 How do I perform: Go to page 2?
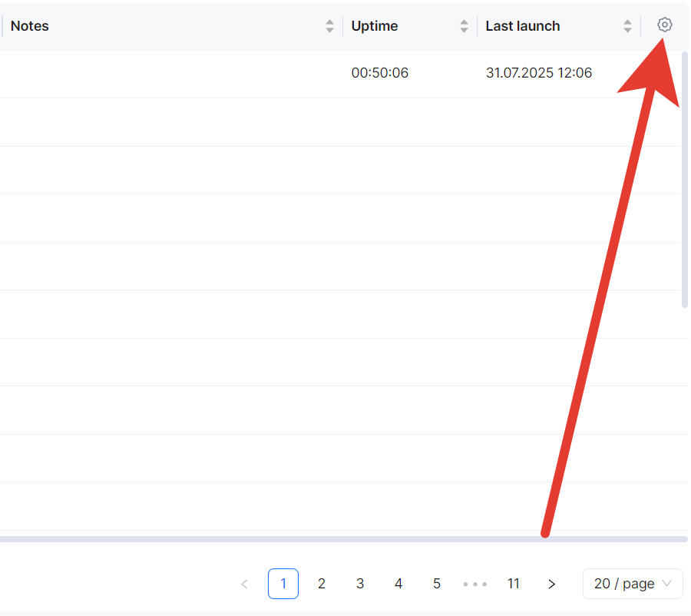tap(322, 584)
